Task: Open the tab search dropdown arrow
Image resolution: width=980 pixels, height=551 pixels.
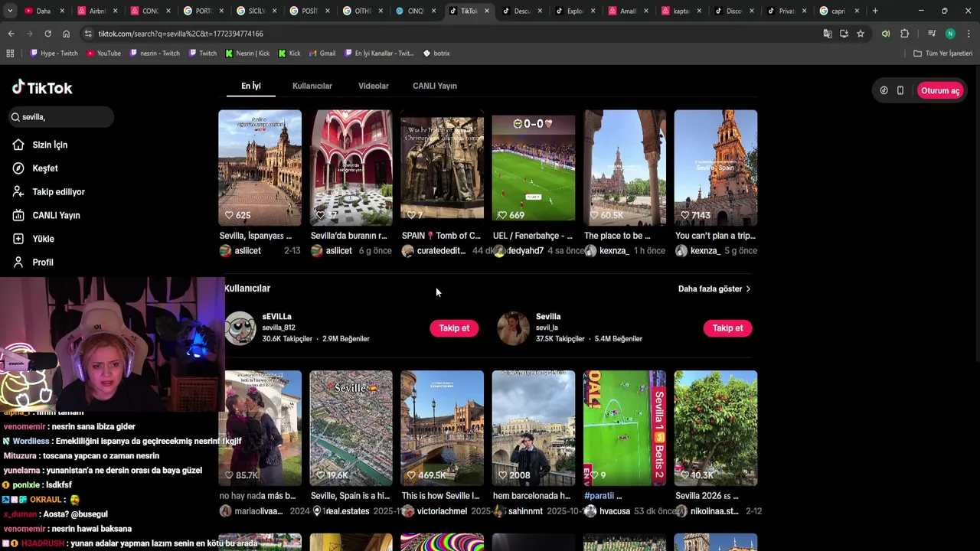Action: [x=10, y=11]
